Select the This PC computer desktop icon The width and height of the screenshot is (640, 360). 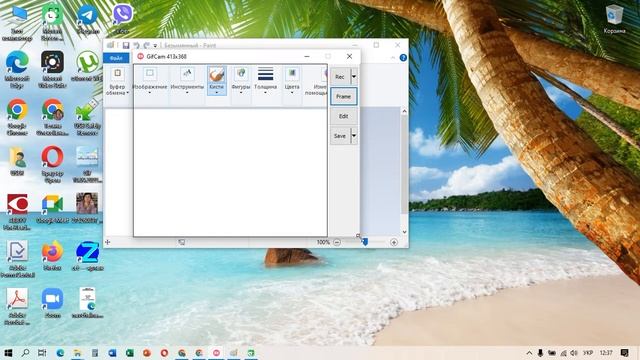[17, 23]
